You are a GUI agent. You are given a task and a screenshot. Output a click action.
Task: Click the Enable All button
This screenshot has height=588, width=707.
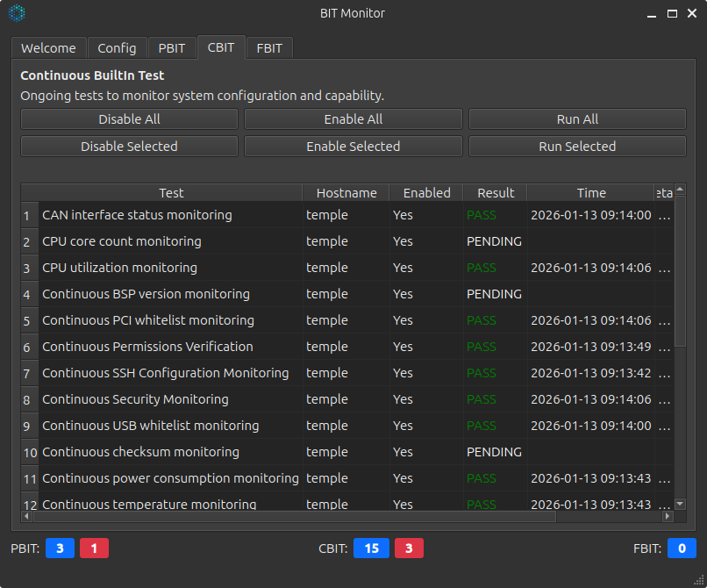tap(353, 118)
